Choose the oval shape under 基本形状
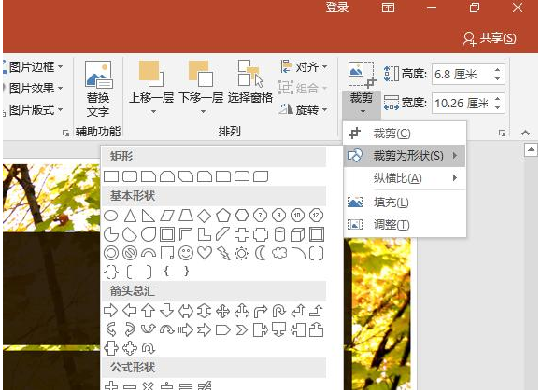This screenshot has width=541, height=392. (111, 216)
